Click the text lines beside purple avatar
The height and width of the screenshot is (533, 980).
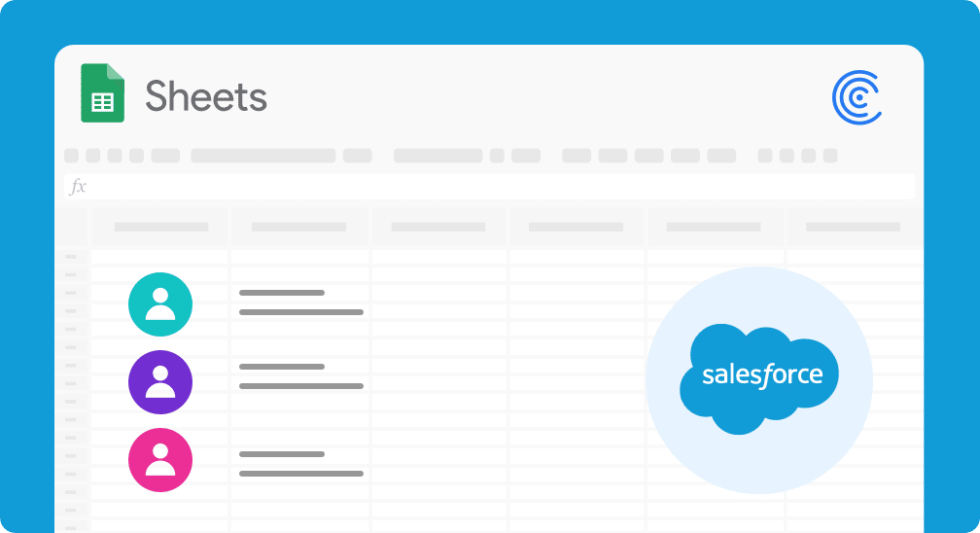click(x=301, y=376)
